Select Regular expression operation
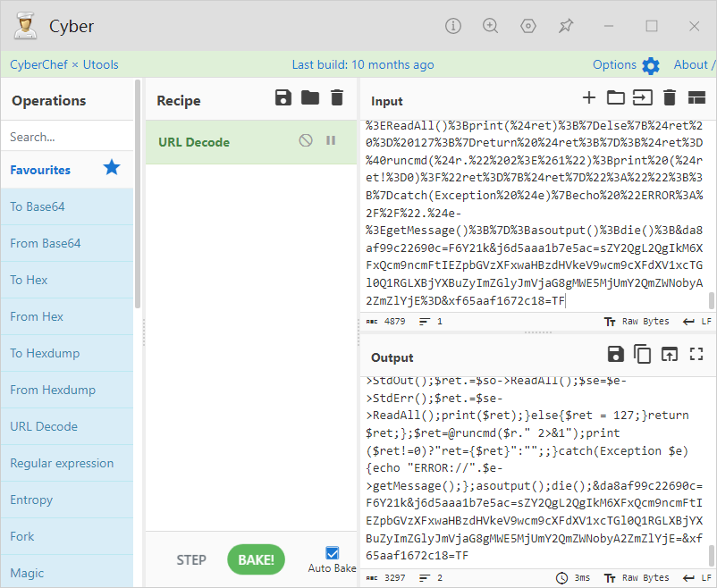The height and width of the screenshot is (588, 717). [67, 463]
